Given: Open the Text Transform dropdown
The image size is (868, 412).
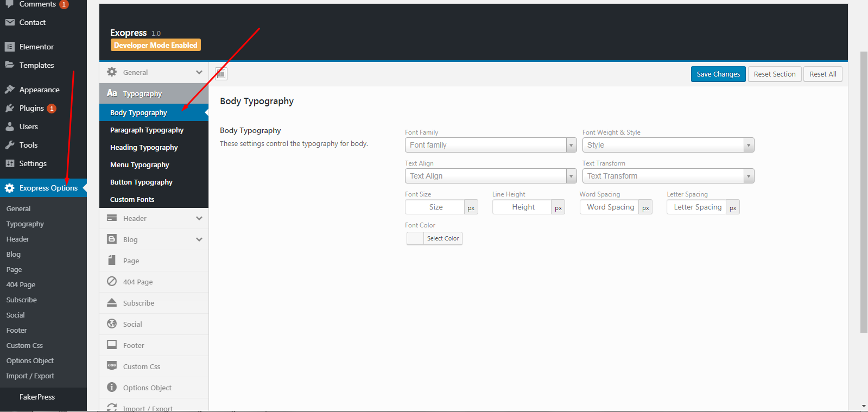Looking at the screenshot, I should 668,176.
